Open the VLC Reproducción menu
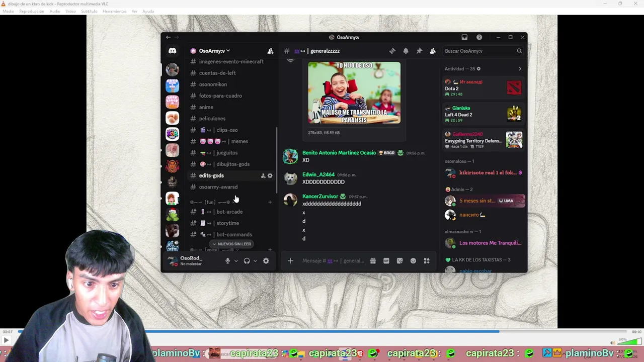 32,11
